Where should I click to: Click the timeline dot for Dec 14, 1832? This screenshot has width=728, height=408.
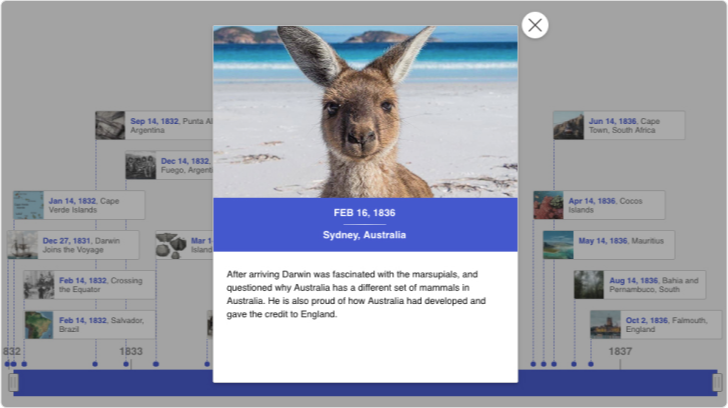[126, 364]
